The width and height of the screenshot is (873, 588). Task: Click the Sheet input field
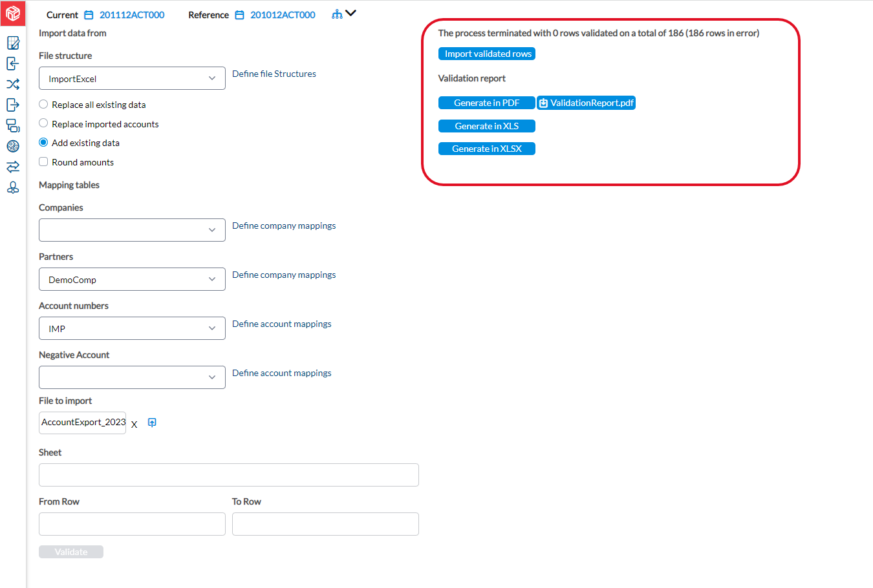point(229,475)
